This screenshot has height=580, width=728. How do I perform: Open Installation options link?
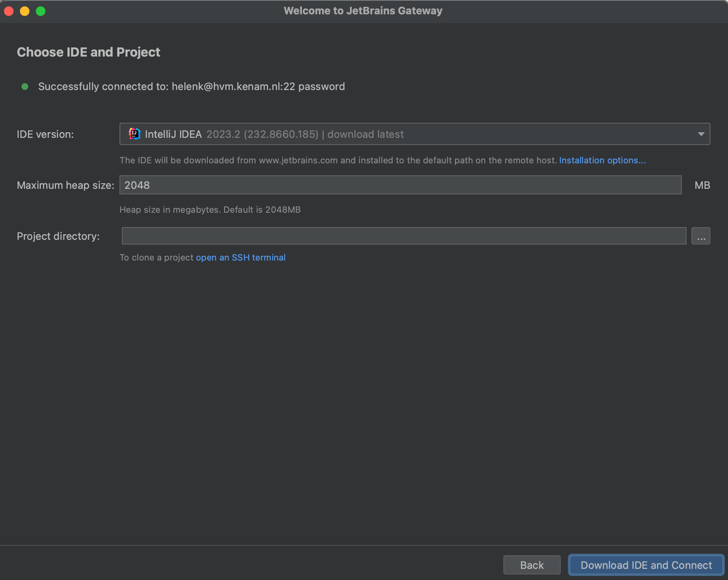(x=602, y=160)
